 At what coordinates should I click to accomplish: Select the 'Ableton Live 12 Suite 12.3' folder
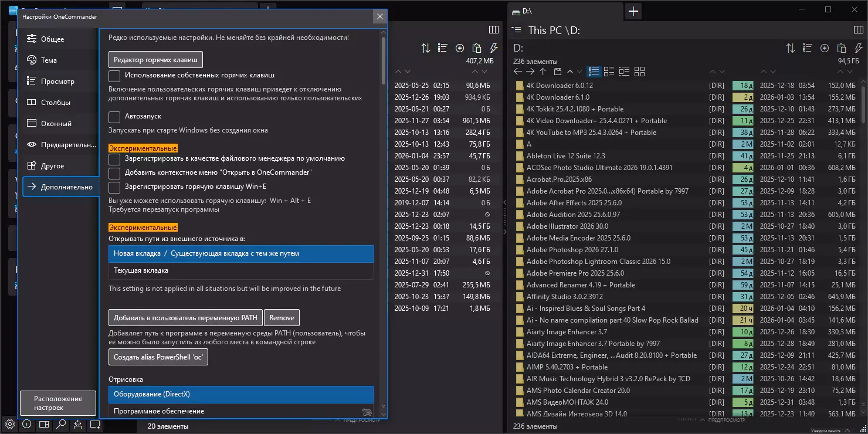coord(566,156)
